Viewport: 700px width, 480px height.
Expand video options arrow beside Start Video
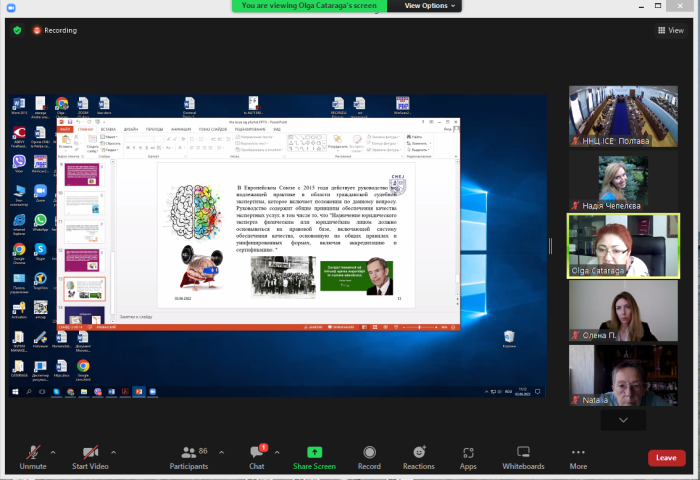click(113, 451)
